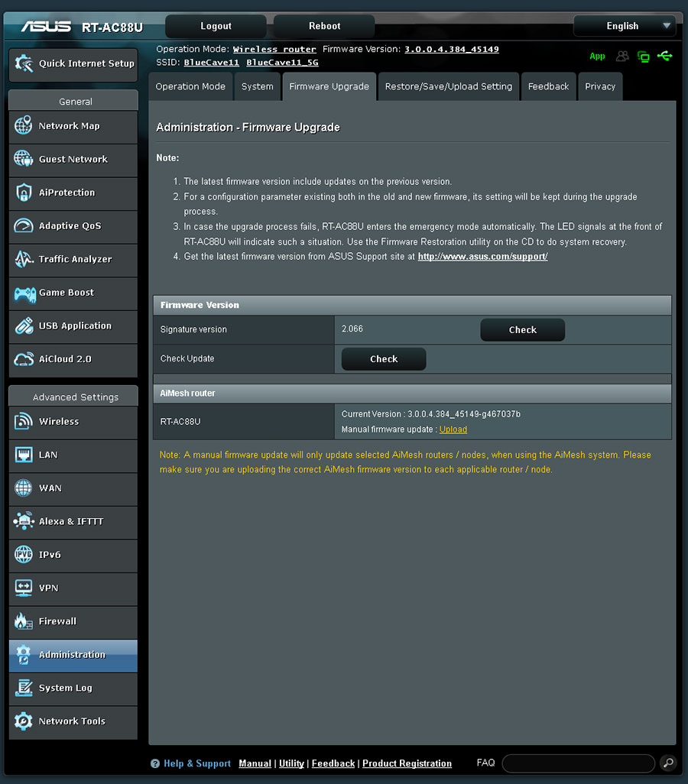Switch to the System tab
Screen dimensions: 688x784
257,86
